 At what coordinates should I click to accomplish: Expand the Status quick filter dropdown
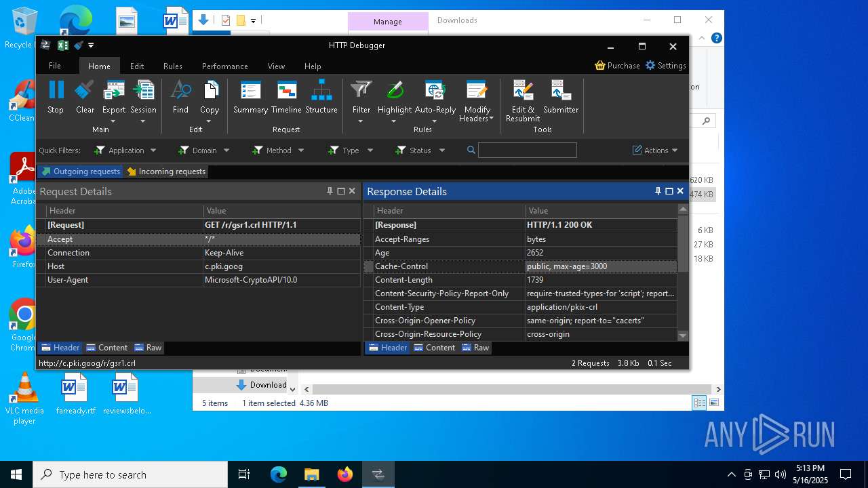[x=442, y=150]
